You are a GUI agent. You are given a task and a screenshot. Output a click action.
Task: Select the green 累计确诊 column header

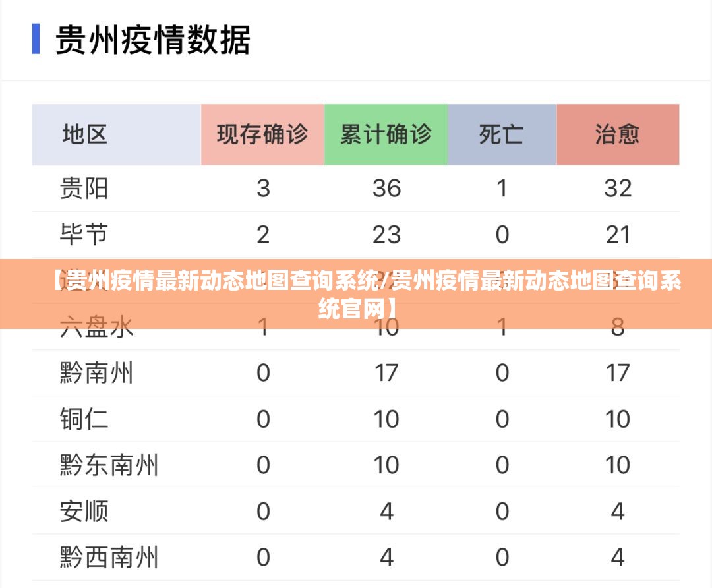point(386,134)
